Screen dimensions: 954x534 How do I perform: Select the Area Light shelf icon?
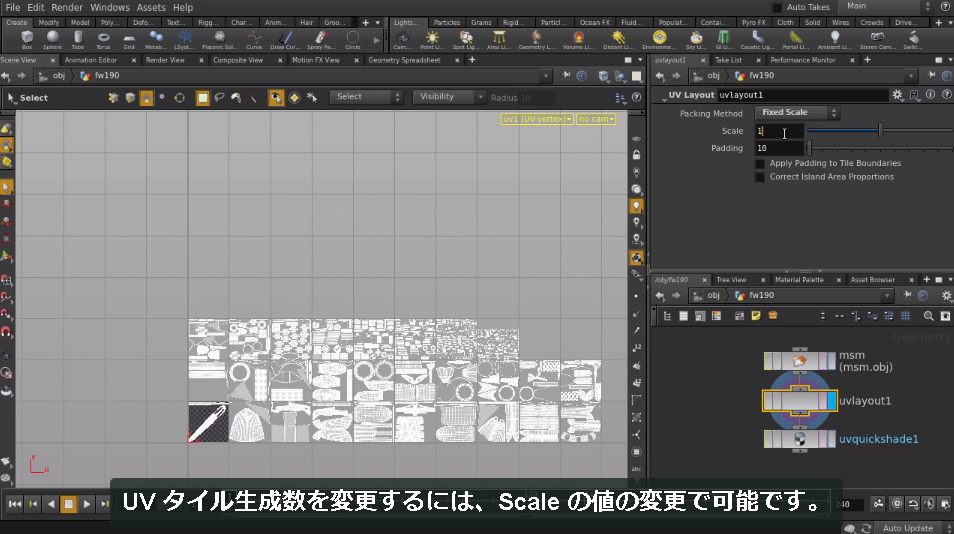pyautogui.click(x=498, y=40)
